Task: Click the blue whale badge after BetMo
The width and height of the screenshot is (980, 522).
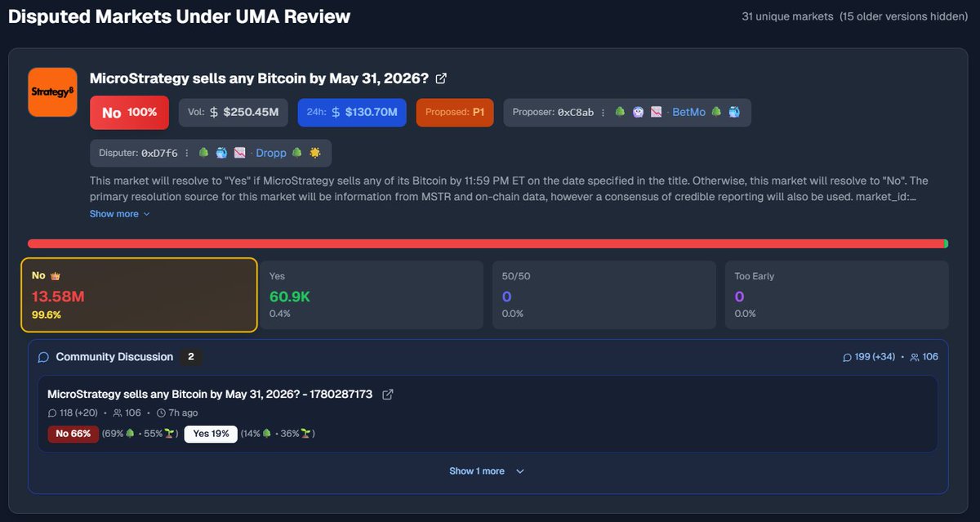Action: 734,112
